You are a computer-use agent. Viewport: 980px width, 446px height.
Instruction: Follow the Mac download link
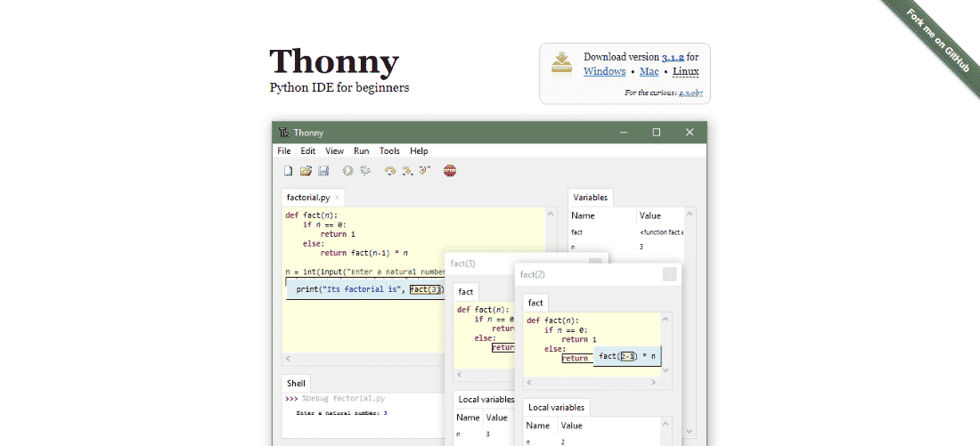[x=649, y=71]
